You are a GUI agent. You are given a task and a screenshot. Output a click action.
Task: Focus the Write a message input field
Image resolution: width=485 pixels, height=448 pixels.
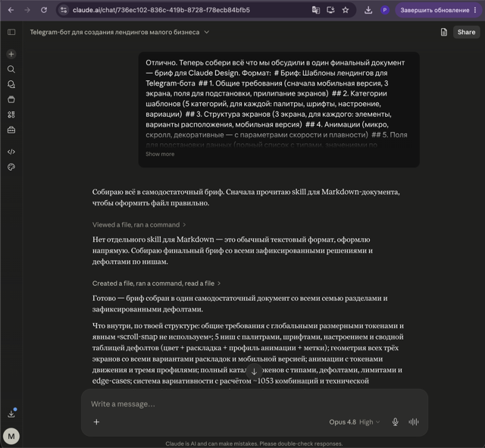[255, 404]
